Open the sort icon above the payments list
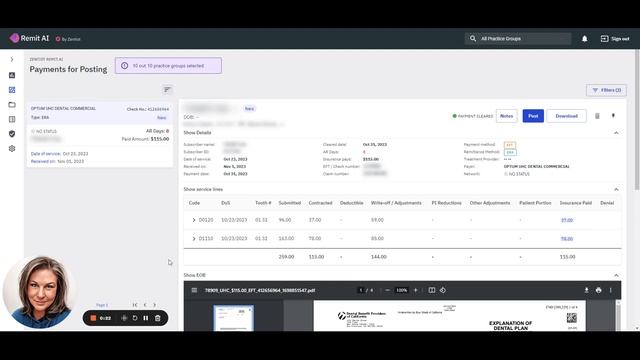This screenshot has height=360, width=640. pos(167,90)
